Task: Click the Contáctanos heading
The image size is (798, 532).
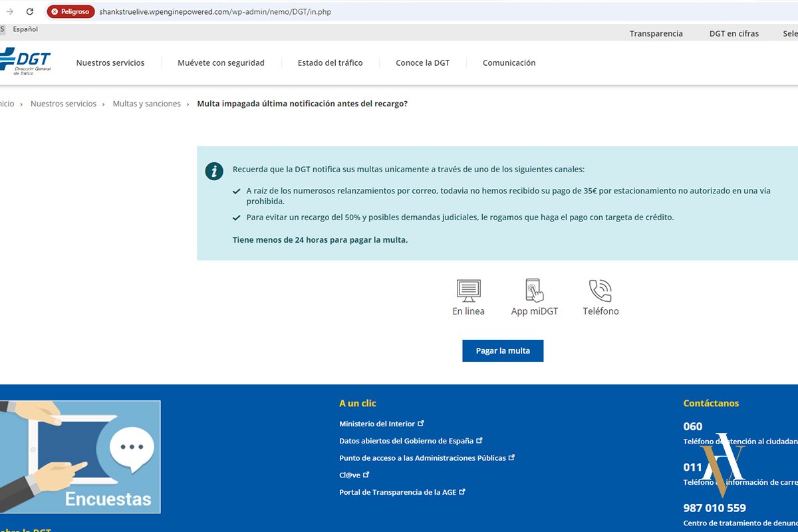Action: click(711, 403)
